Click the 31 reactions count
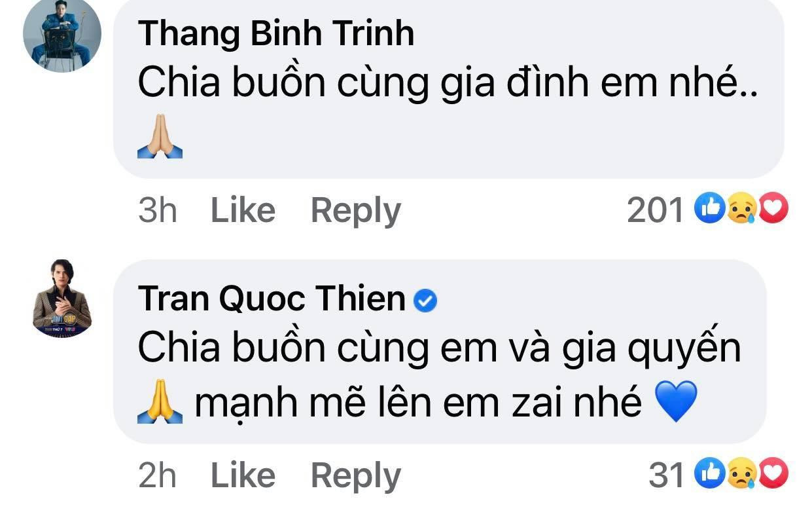The image size is (812, 518). point(666,475)
